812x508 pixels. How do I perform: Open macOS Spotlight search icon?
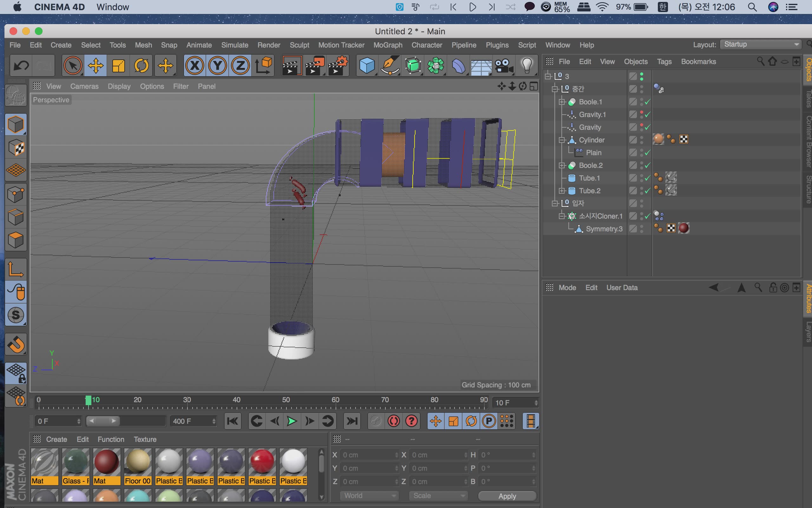752,7
